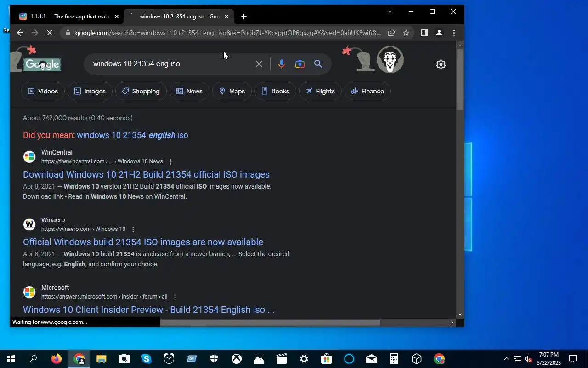The height and width of the screenshot is (368, 588).
Task: Click the muted volume tray icon
Action: click(x=529, y=359)
